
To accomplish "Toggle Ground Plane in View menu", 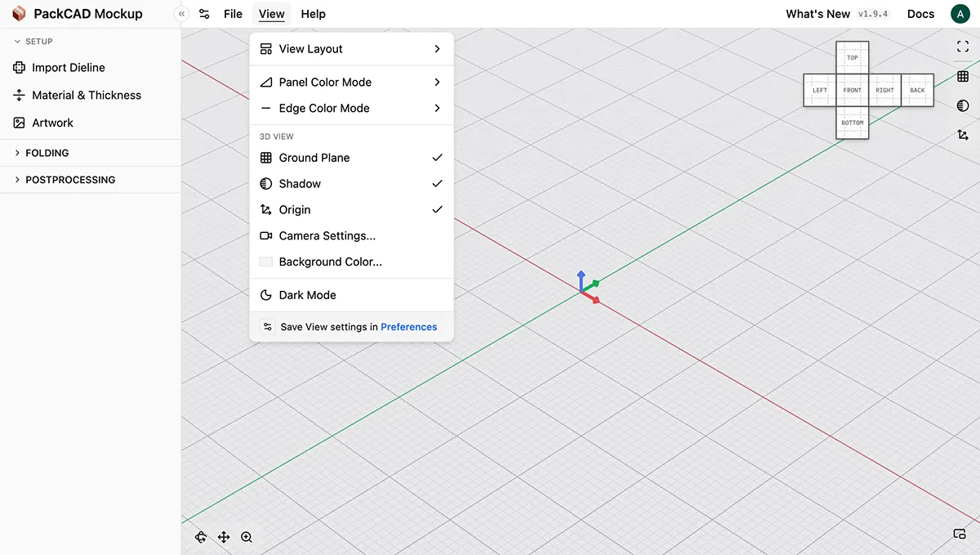I will coord(351,158).
